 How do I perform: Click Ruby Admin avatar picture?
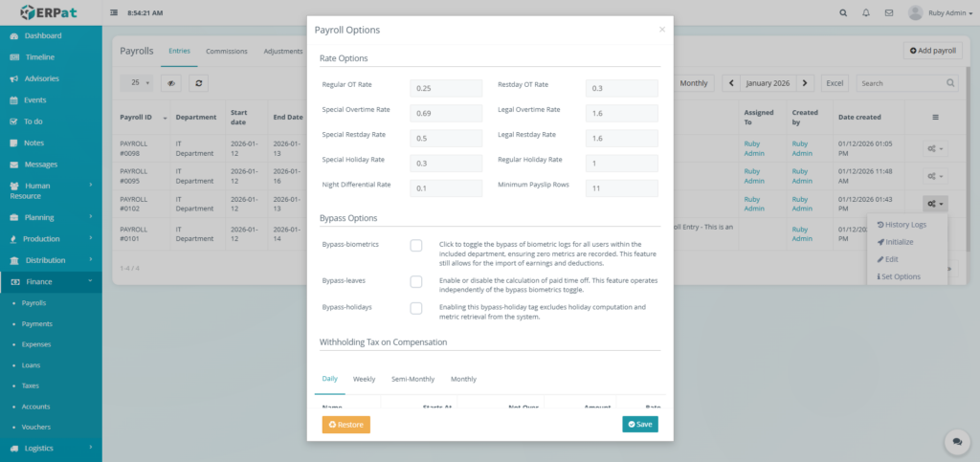916,12
